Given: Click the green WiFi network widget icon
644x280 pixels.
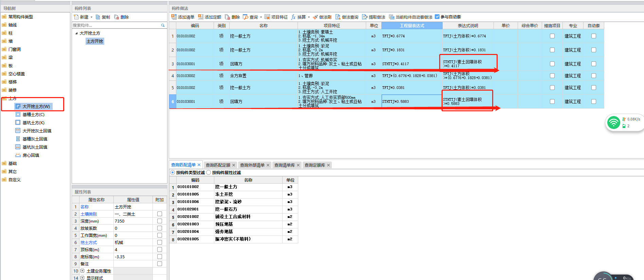Looking at the screenshot, I should (x=613, y=123).
